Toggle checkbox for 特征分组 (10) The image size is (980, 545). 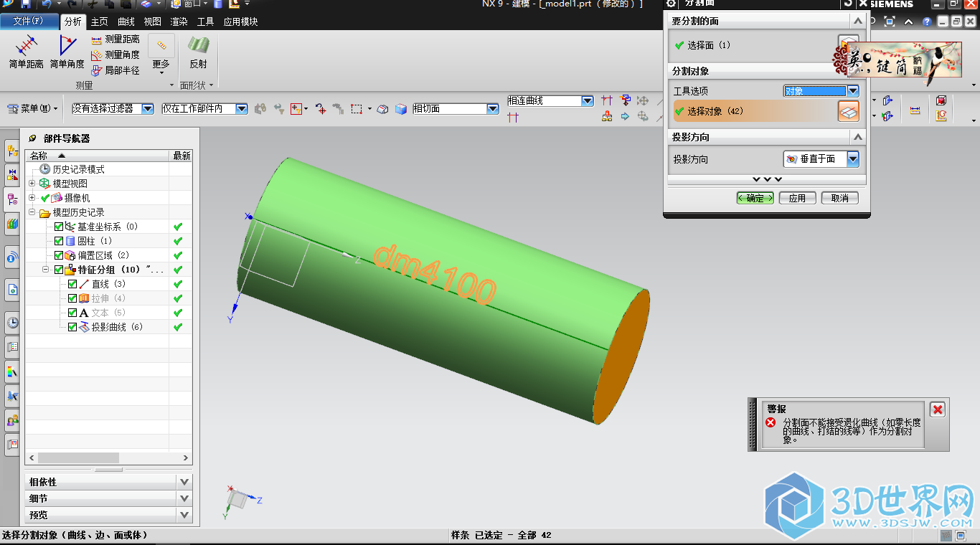[x=59, y=270]
